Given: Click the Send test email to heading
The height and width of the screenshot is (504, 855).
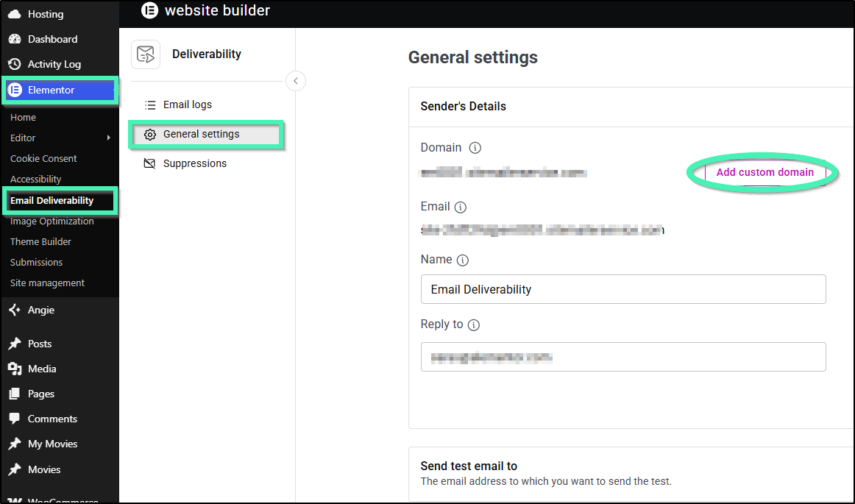Looking at the screenshot, I should (x=469, y=466).
